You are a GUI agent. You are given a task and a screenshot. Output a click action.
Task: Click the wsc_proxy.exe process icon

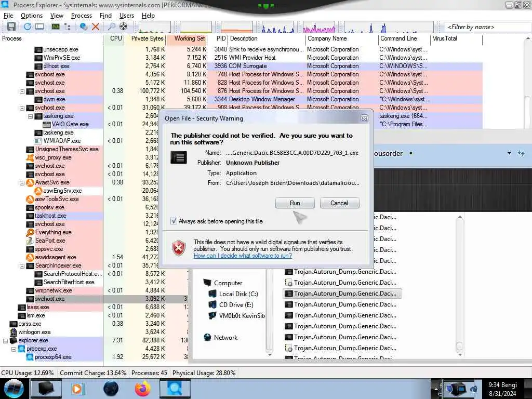click(30, 157)
